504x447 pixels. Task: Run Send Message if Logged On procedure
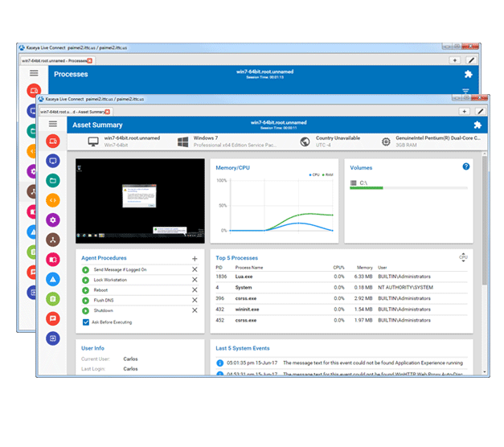[85, 270]
